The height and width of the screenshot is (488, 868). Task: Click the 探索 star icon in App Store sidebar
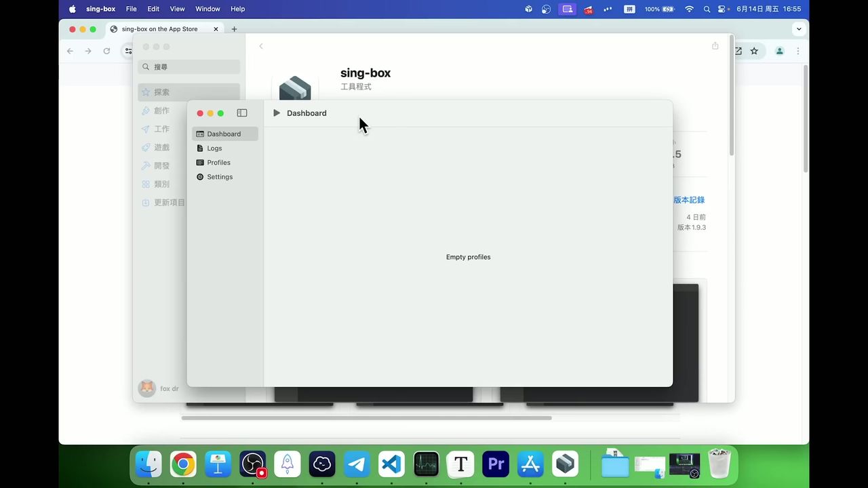tap(146, 91)
